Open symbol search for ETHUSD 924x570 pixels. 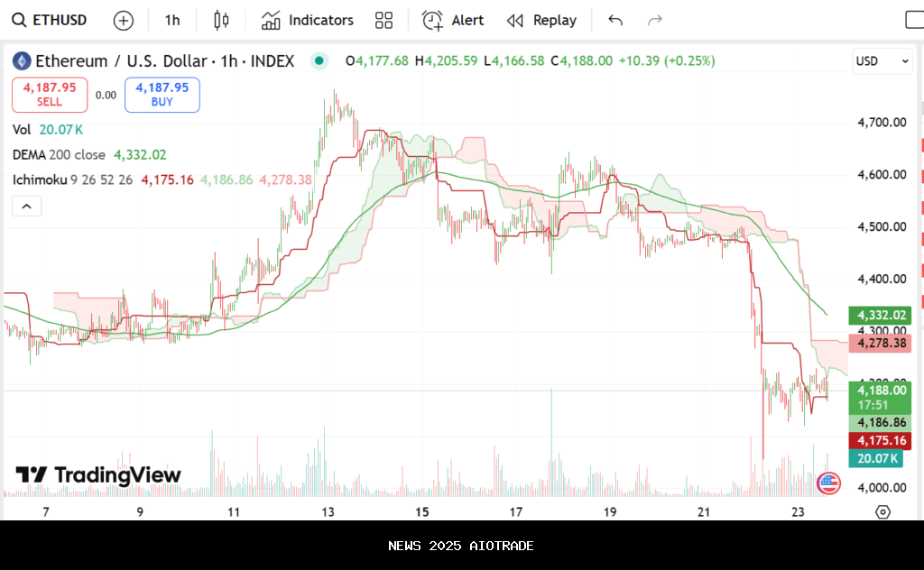point(52,20)
